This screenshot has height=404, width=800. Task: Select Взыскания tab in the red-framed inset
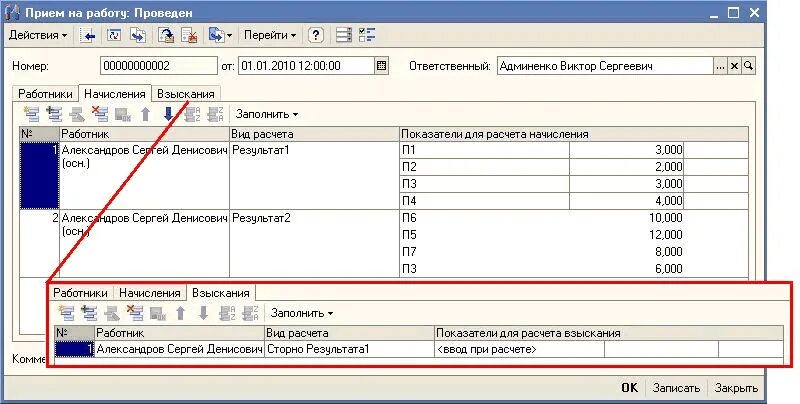coord(221,293)
